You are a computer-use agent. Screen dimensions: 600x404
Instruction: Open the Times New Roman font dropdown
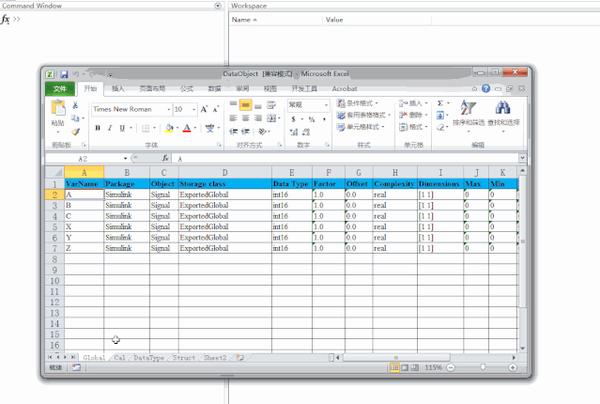click(x=168, y=110)
